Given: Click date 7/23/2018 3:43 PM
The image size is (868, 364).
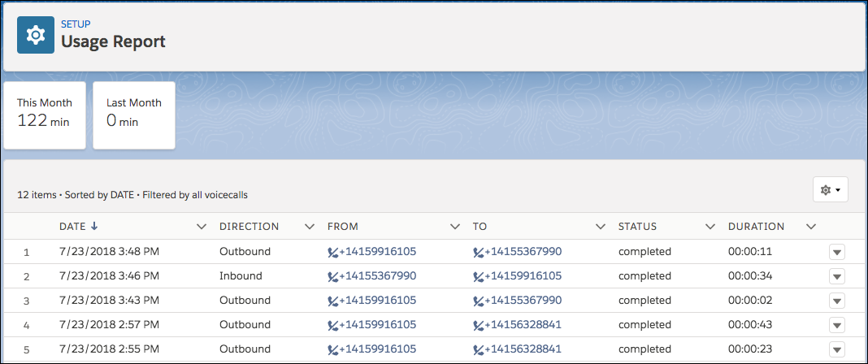Looking at the screenshot, I should (x=109, y=300).
